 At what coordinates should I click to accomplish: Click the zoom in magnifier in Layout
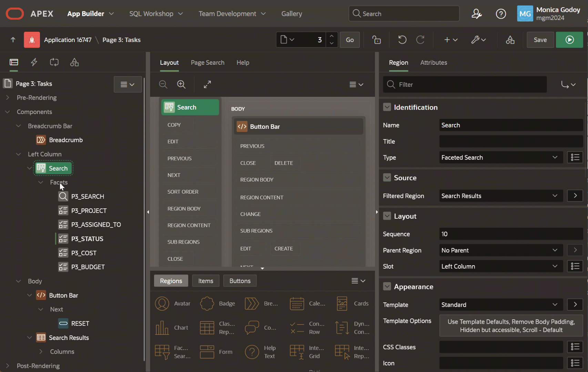point(181,84)
